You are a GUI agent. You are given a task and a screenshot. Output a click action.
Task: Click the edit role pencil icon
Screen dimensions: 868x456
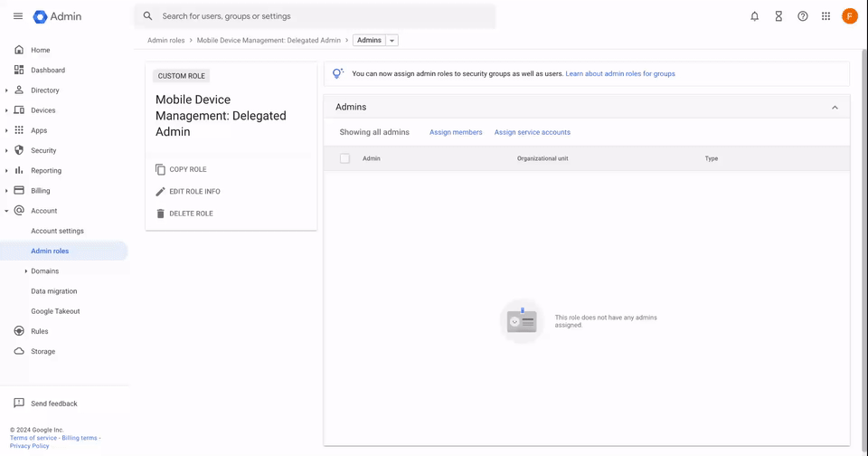160,191
